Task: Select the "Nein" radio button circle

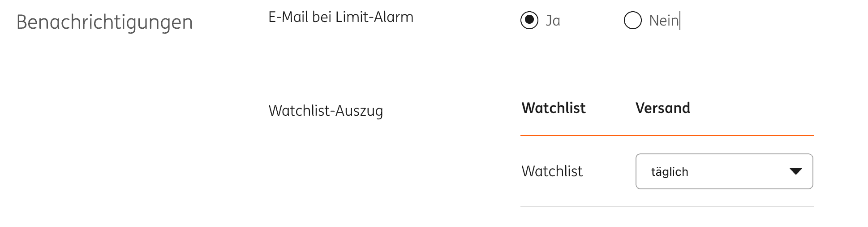Action: pyautogui.click(x=632, y=20)
